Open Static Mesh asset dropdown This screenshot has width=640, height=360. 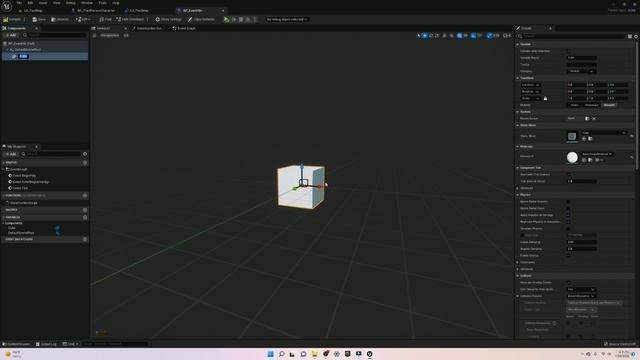604,133
